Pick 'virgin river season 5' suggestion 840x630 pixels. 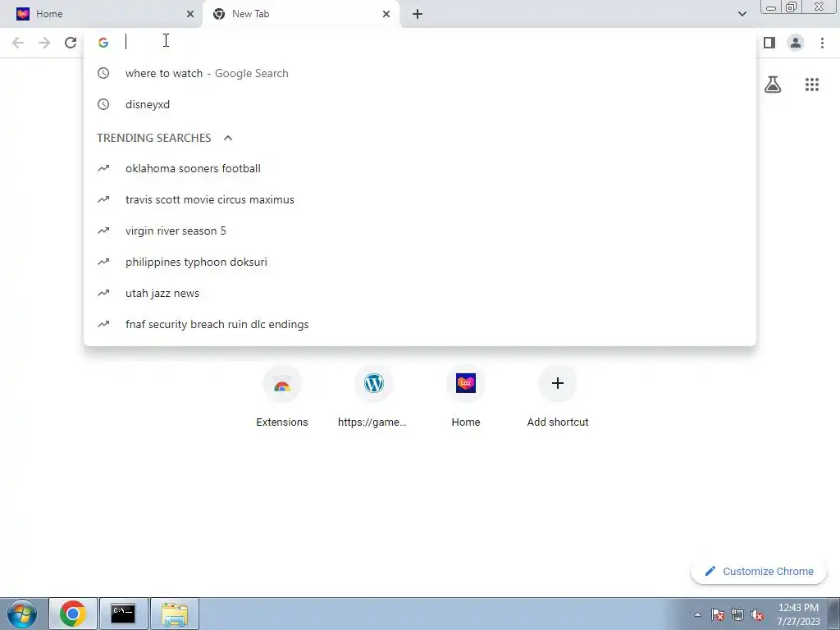(x=419, y=231)
